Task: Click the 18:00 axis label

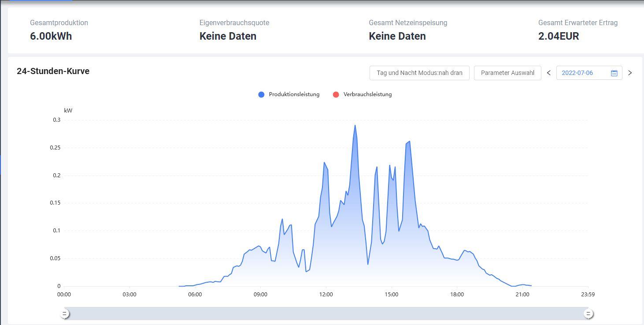Action: tap(457, 295)
